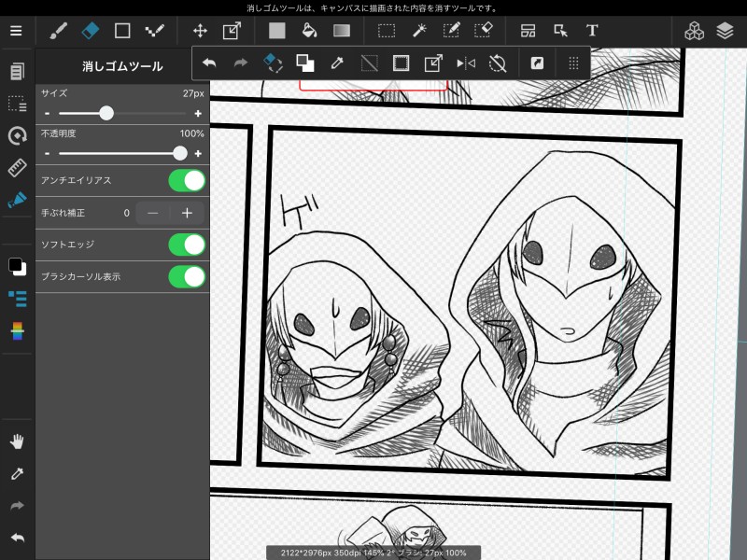Screen dimensions: 747x560
Task: Select the Brush tool in top toolbar
Action: point(58,31)
